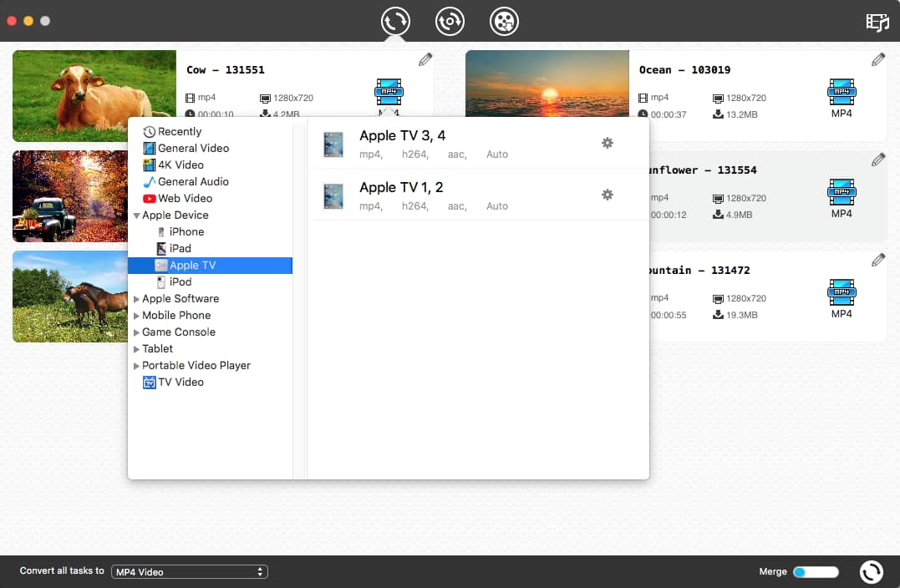Open settings gear for Apple TV 1, 2
900x588 pixels.
coord(608,195)
